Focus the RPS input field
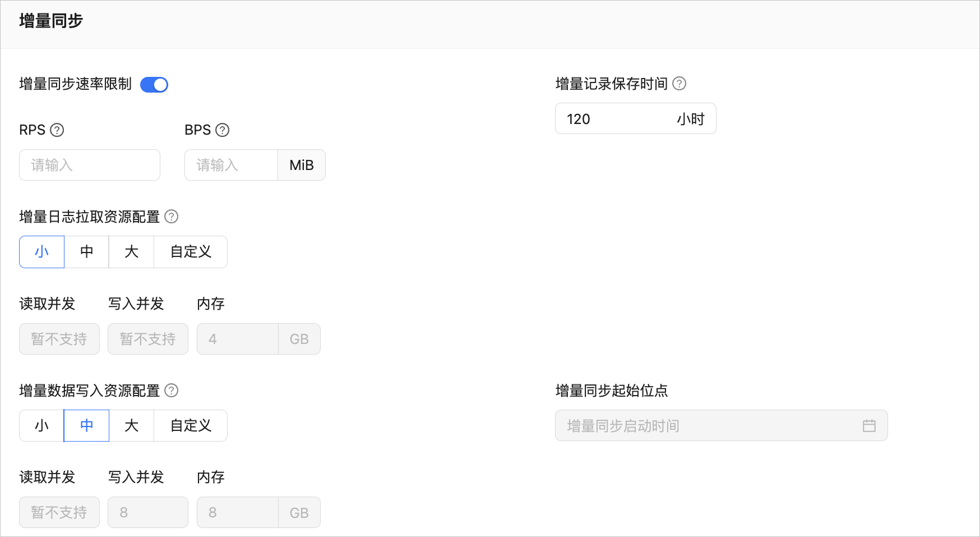 point(90,165)
